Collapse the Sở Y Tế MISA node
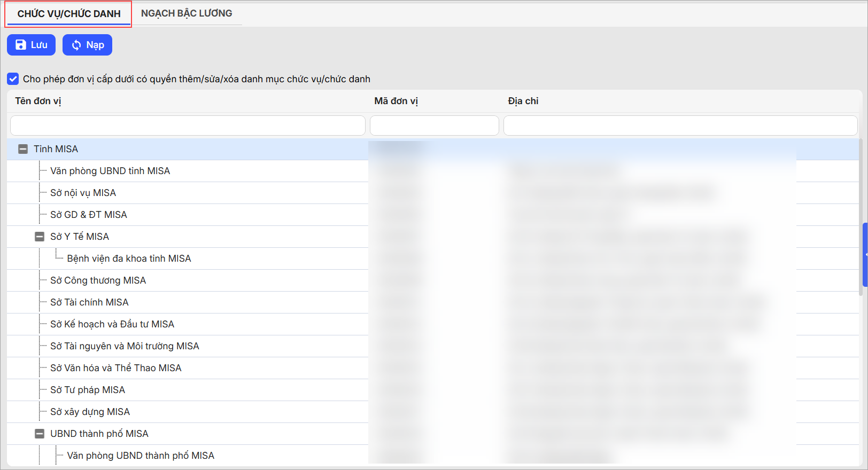This screenshot has height=470, width=868. click(40, 237)
